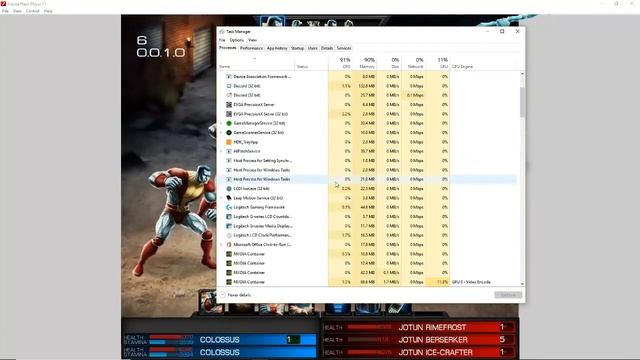Open Task Manager's View menu

coord(252,40)
